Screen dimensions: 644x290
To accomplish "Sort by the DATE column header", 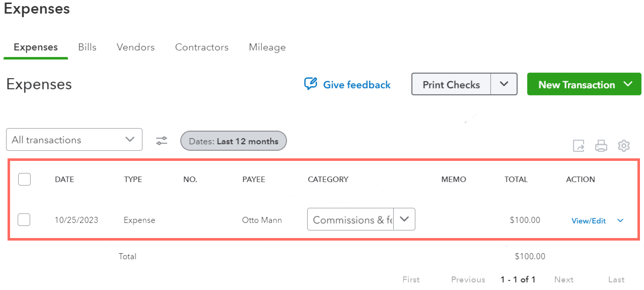I will click(x=64, y=179).
